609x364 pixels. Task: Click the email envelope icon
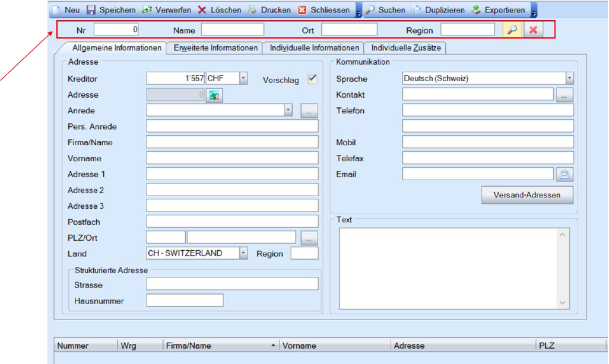coord(564,174)
